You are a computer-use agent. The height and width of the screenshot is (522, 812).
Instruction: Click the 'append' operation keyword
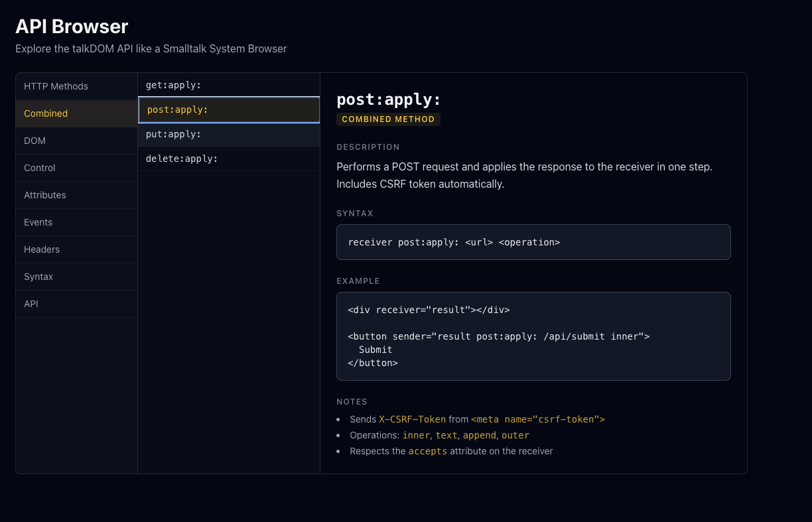point(480,435)
